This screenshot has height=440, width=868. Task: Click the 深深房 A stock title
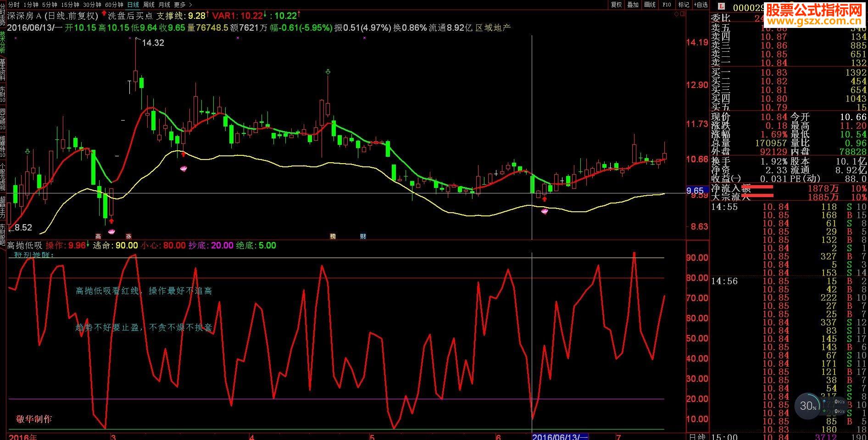25,16
